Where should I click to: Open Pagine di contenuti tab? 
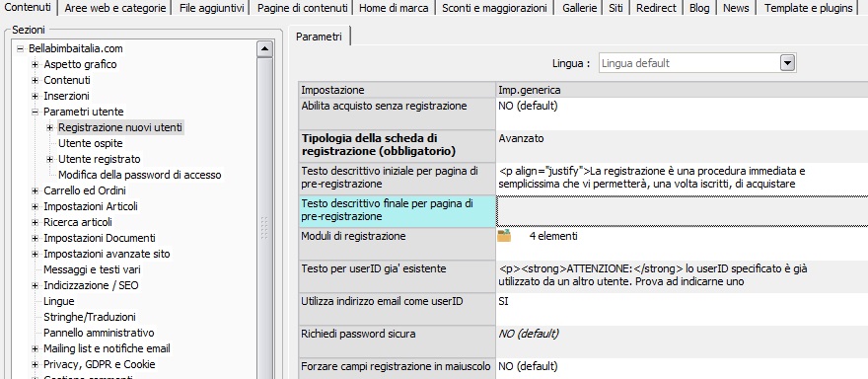pyautogui.click(x=302, y=8)
